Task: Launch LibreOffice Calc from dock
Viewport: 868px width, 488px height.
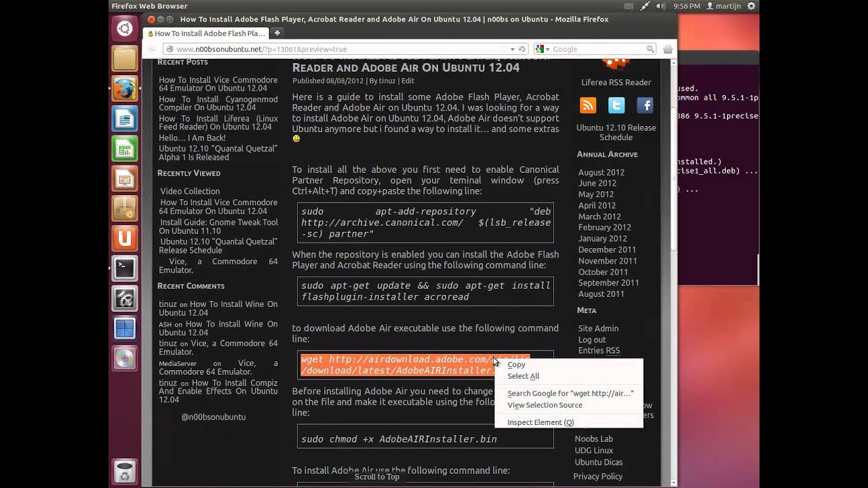Action: coord(125,148)
